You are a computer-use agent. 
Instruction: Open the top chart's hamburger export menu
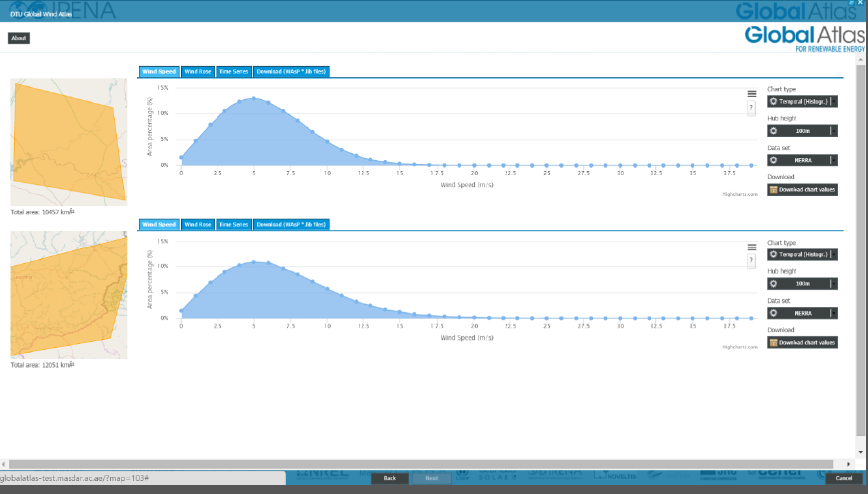pyautogui.click(x=752, y=94)
